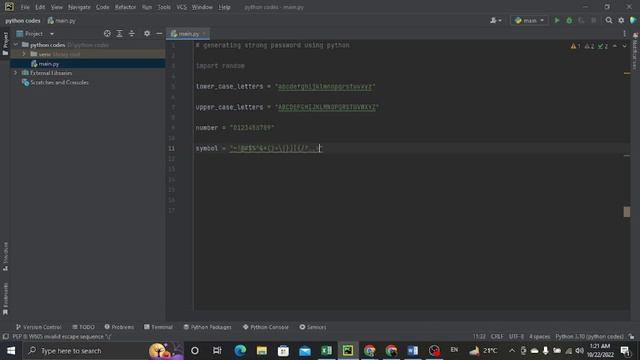Open the editor tabs three-dot menu
Screen dimensions: 640x360
624,33
